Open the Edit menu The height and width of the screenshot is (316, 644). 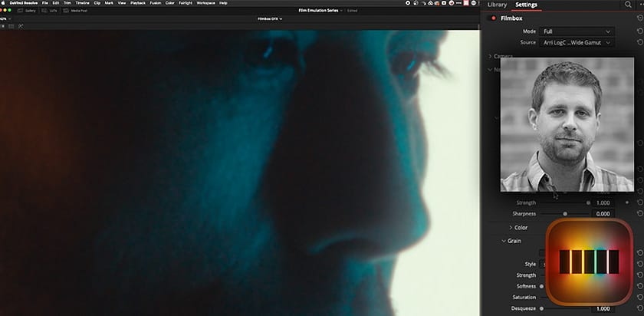click(56, 3)
